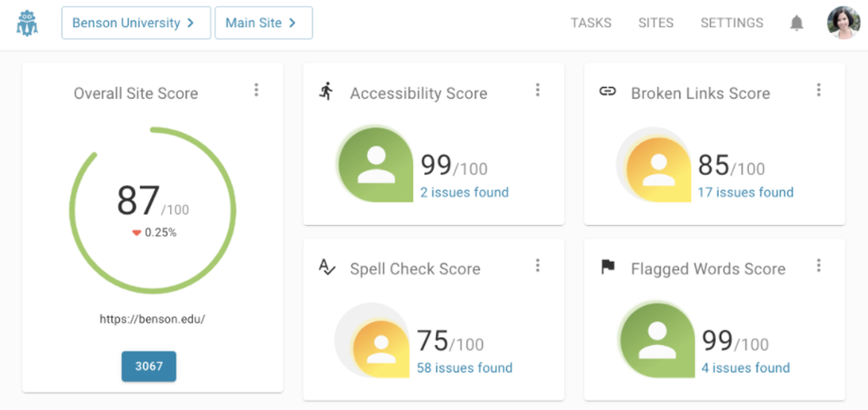This screenshot has width=868, height=410.
Task: Expand the Benson University selector
Action: 135,23
